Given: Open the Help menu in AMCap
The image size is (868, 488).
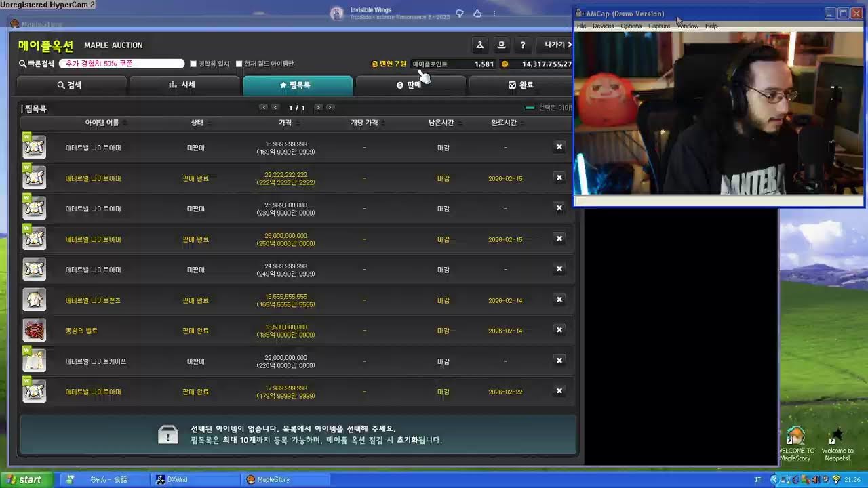Looking at the screenshot, I should (x=711, y=26).
